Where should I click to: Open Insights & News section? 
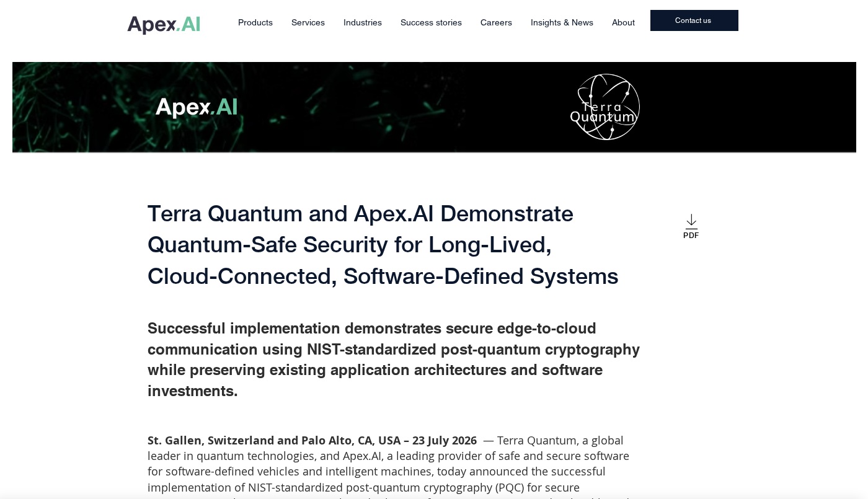point(562,22)
